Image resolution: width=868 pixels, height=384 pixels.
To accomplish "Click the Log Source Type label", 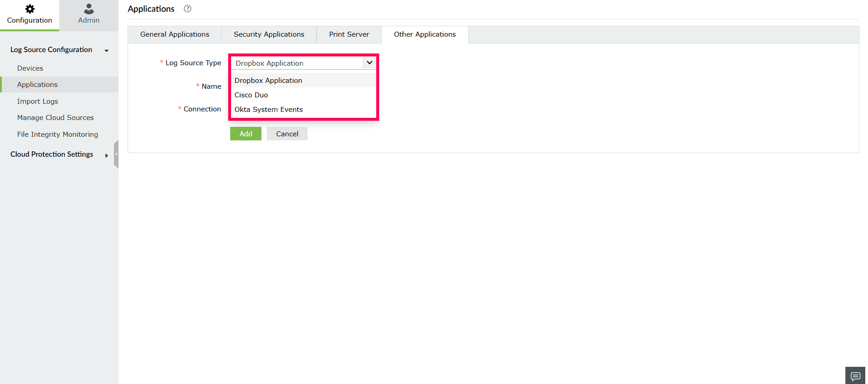I will [x=193, y=63].
